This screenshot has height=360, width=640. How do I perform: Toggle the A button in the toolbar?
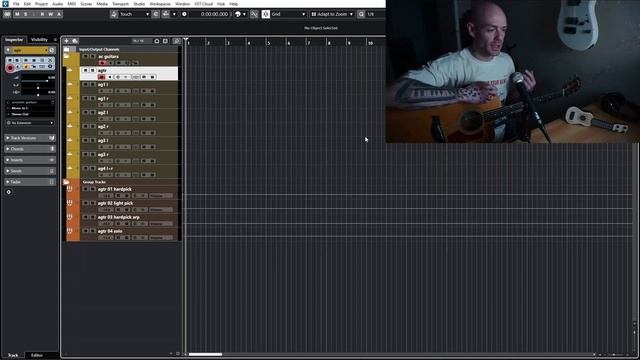(x=59, y=14)
